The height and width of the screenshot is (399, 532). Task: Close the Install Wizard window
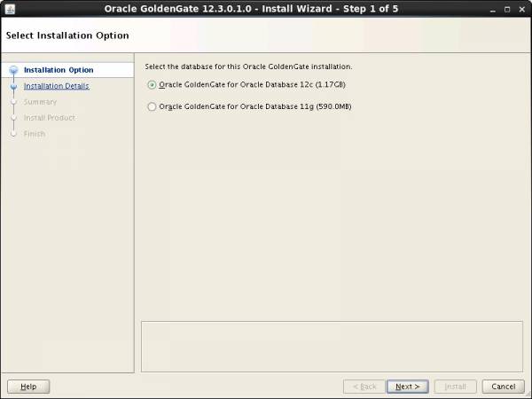(x=522, y=10)
